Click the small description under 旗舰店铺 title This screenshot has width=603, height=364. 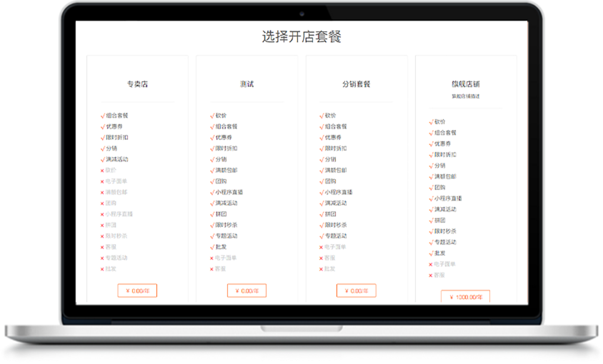(466, 96)
